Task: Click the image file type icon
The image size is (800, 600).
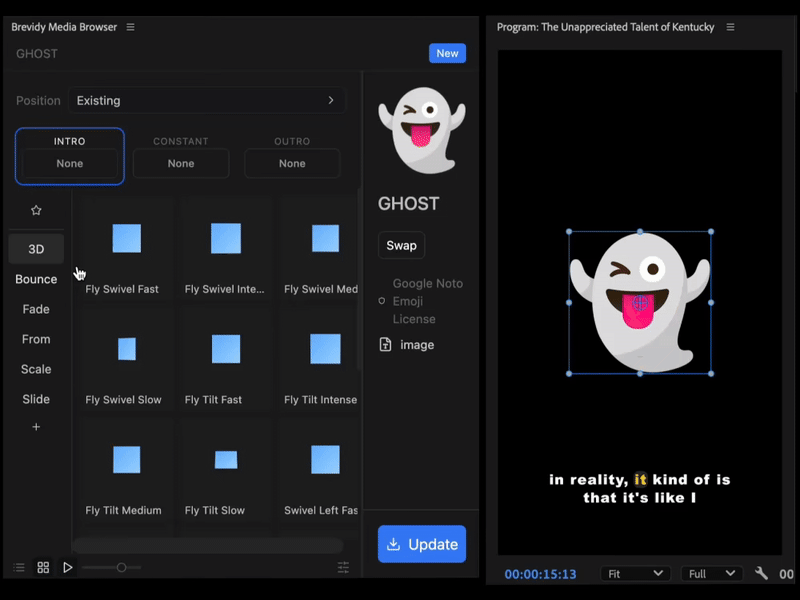Action: 385,344
